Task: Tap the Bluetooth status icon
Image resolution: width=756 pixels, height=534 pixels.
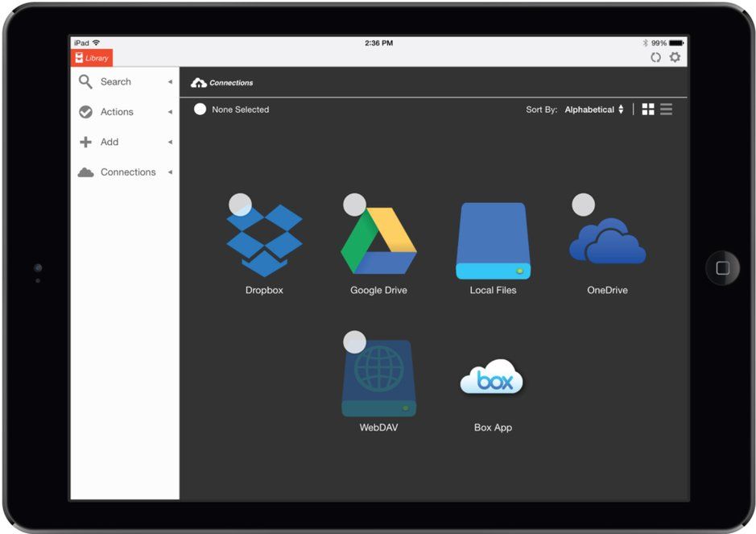Action: coord(645,43)
